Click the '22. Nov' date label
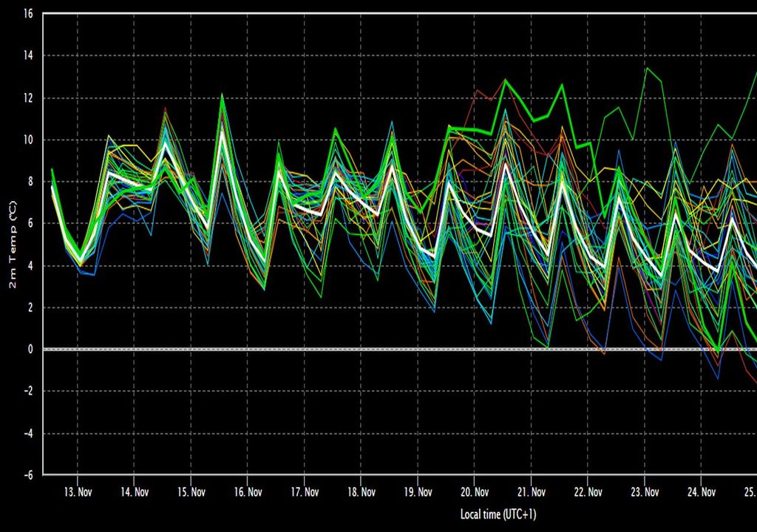 click(588, 492)
